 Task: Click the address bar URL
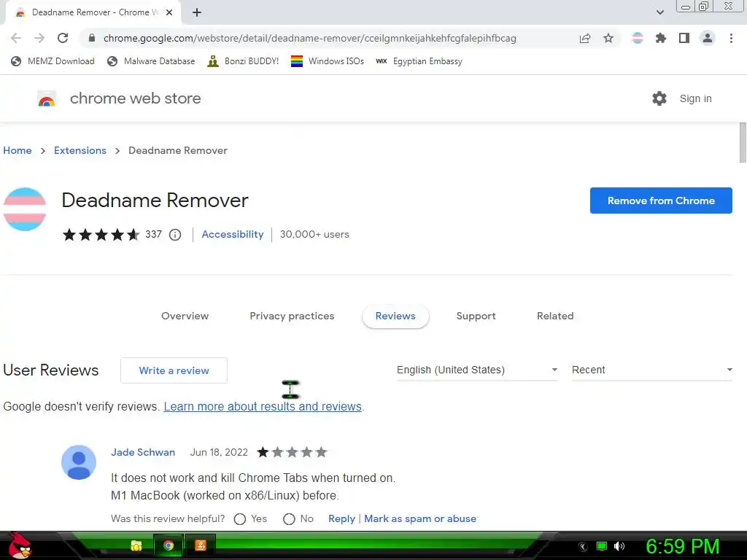click(309, 38)
